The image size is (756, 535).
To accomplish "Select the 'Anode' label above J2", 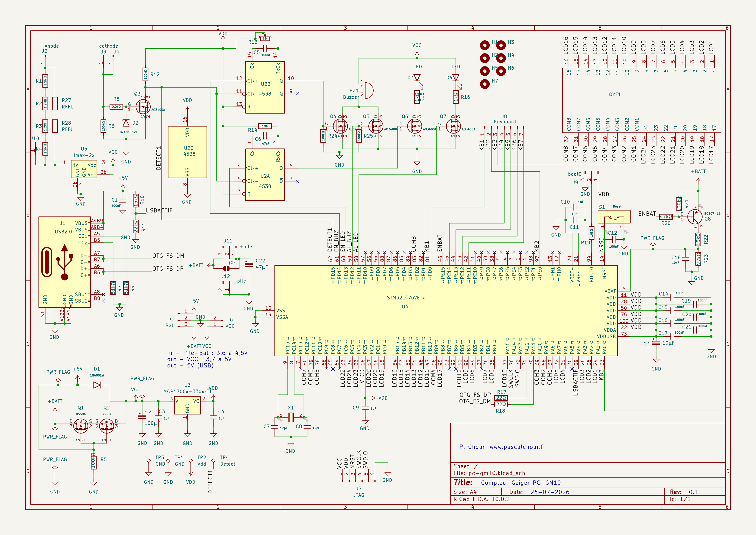I will point(52,46).
